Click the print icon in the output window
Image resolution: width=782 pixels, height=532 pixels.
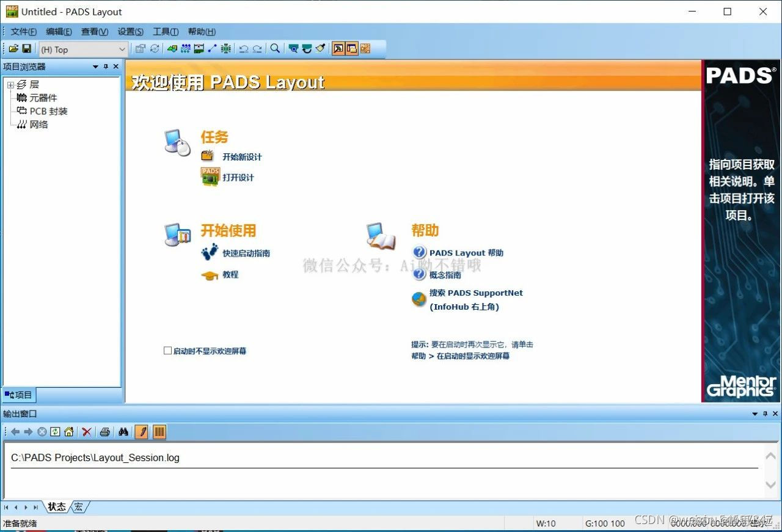[x=104, y=432]
